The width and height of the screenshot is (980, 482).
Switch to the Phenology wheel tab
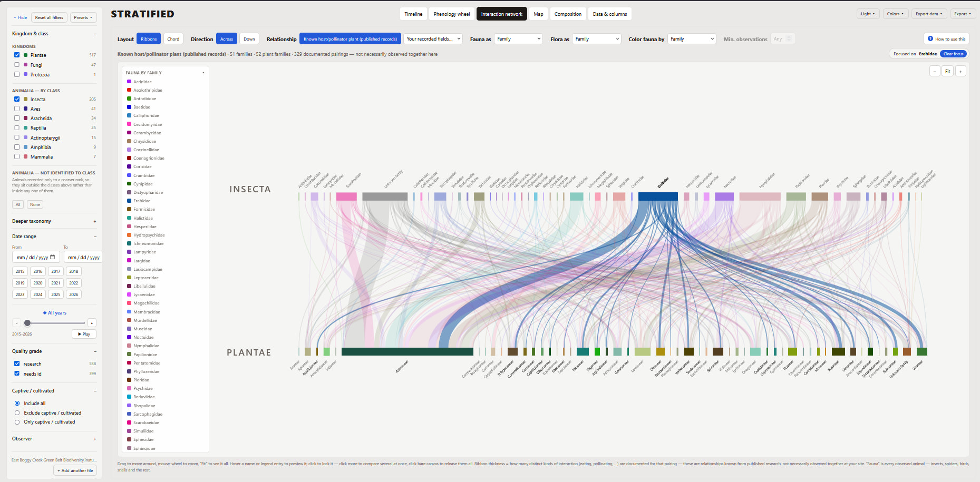pyautogui.click(x=452, y=14)
